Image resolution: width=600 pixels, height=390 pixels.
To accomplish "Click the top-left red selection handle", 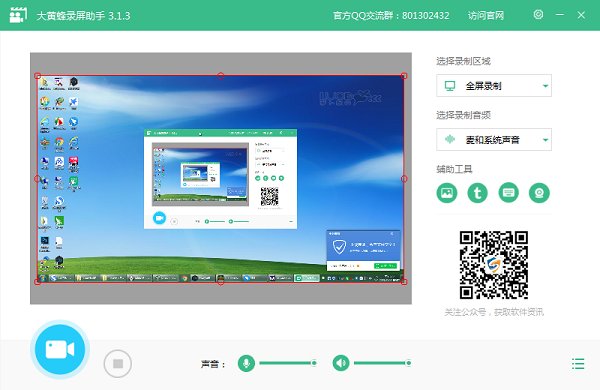I will point(38,76).
